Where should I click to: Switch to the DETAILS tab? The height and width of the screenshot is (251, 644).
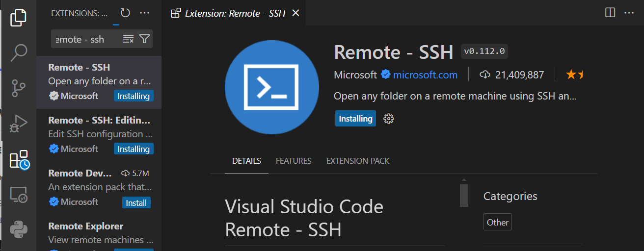[x=246, y=161]
